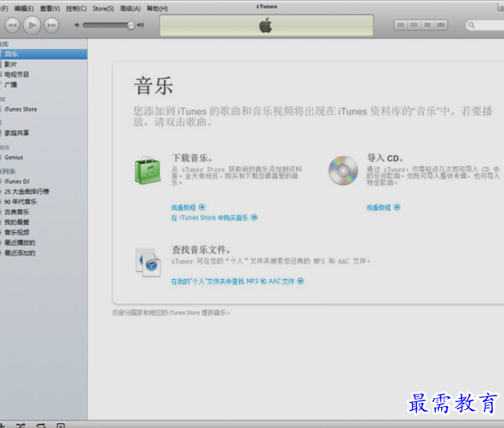Select 音乐 in the library sidebar
The height and width of the screenshot is (428, 504).
[43, 54]
